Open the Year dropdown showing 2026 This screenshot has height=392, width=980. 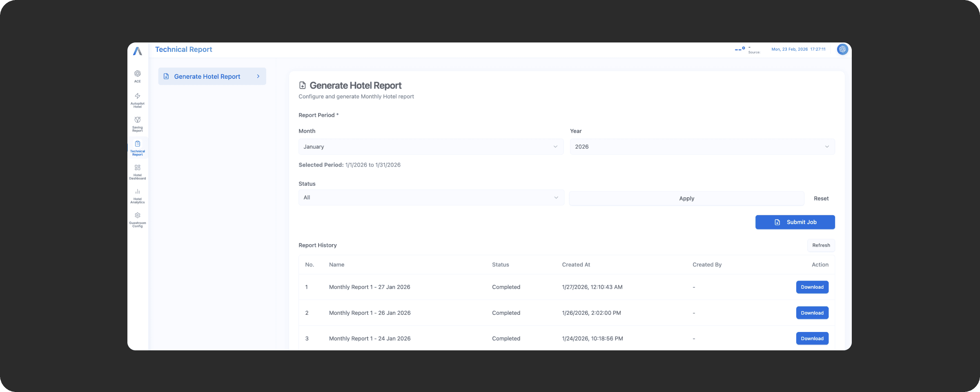pos(702,147)
